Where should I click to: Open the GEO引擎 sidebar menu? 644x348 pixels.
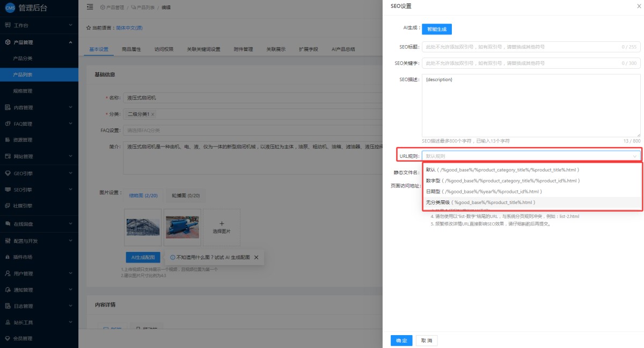39,173
